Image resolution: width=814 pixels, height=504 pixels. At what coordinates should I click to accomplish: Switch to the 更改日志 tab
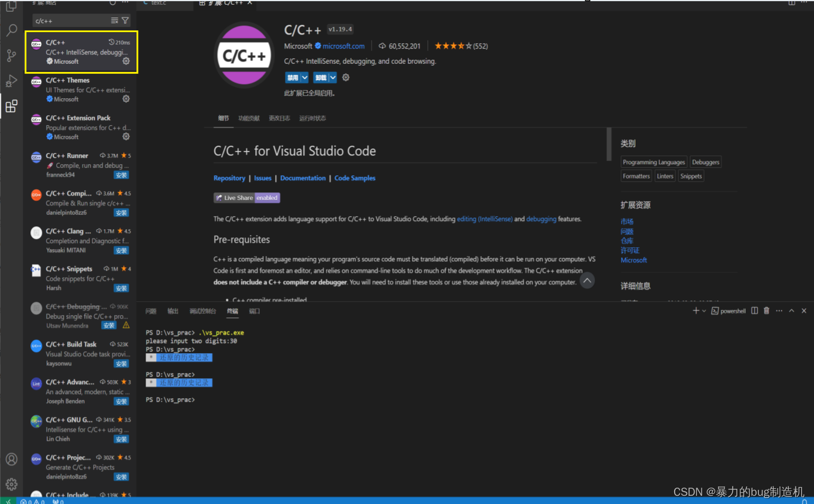(x=279, y=118)
